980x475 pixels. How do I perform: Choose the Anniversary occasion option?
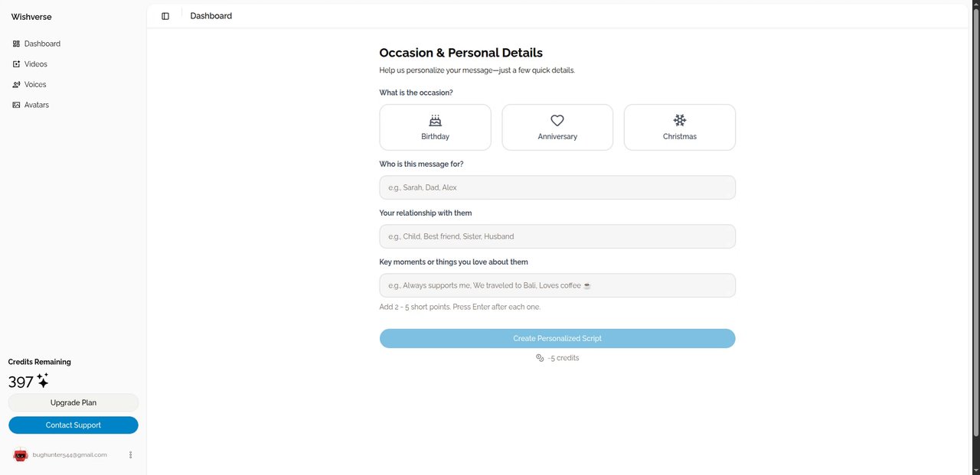click(557, 128)
